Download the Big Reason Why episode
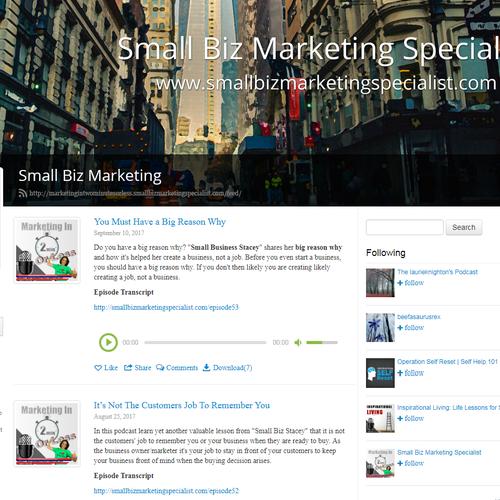500x500 pixels. coord(227,368)
